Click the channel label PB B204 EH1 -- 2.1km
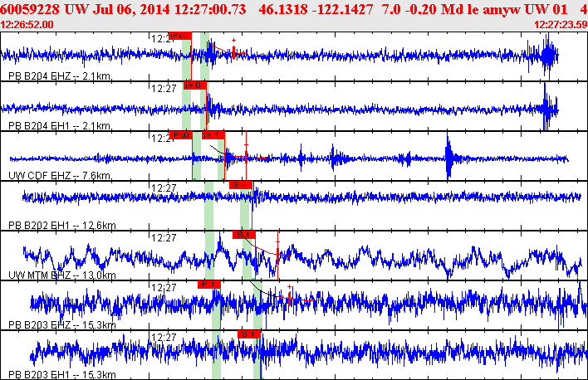The height and width of the screenshot is (380, 588). point(59,126)
